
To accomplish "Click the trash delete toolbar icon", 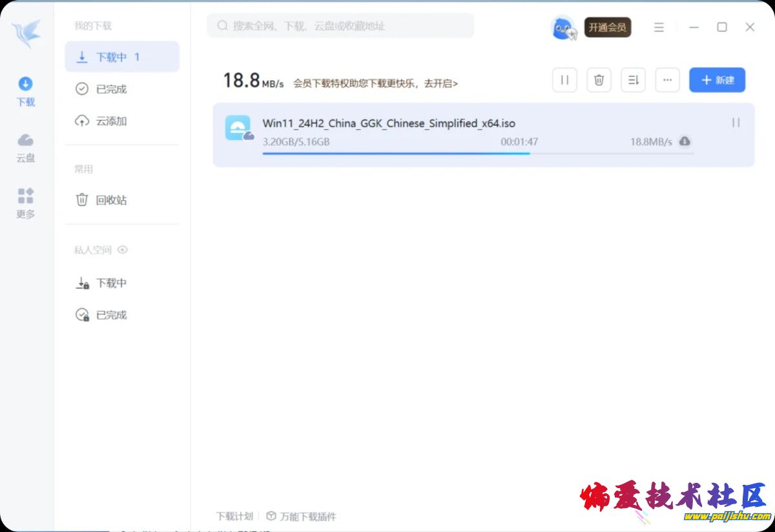I will (599, 80).
